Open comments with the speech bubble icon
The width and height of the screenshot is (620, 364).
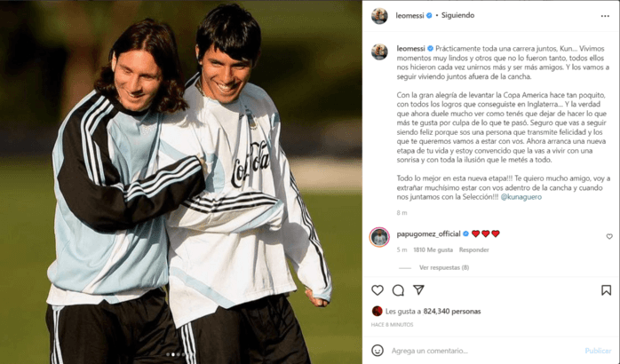pyautogui.click(x=398, y=290)
